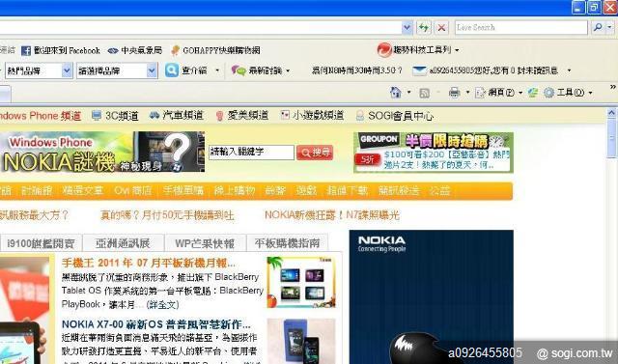Image resolution: width=618 pixels, height=364 pixels.
Task: Click the 請輸入關鍵字 search field
Action: click(251, 152)
